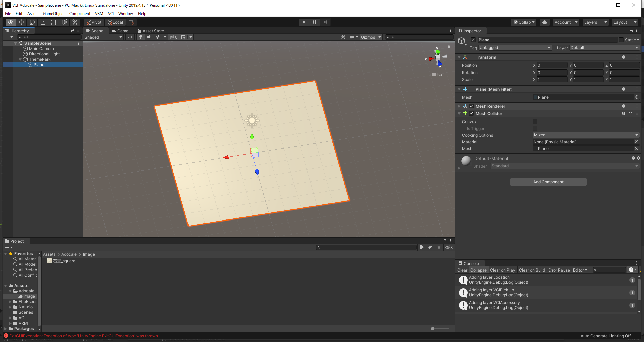Disable the Mesh Collider checkbox

point(471,114)
